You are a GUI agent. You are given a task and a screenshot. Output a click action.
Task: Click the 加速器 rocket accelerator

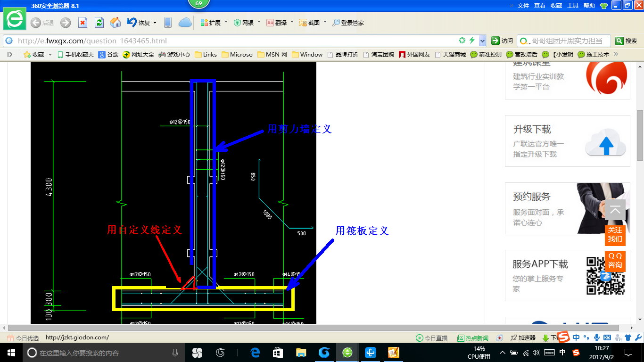[523, 338]
